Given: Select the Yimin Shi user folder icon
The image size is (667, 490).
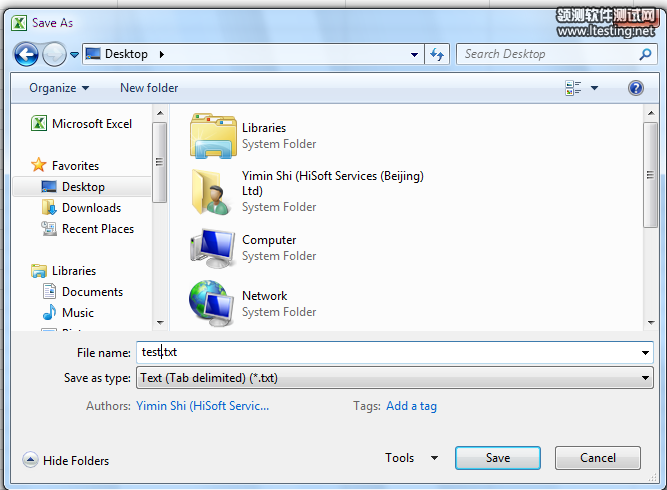Looking at the screenshot, I should (x=211, y=191).
